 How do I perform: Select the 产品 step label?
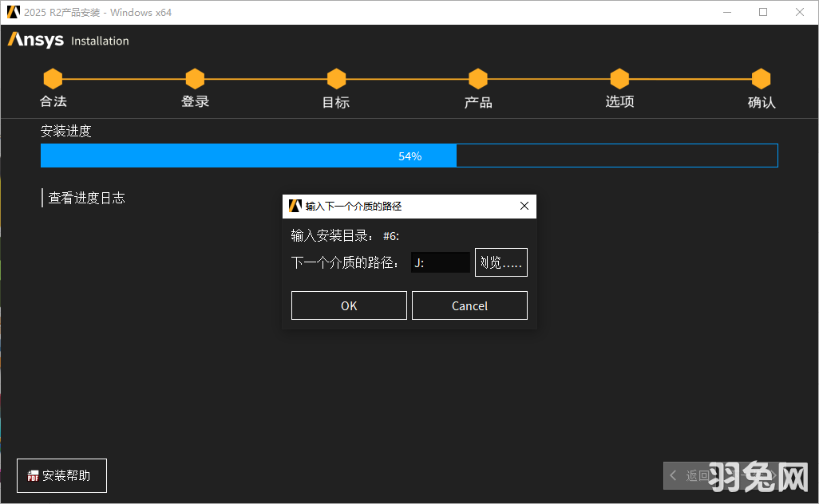[x=477, y=101]
